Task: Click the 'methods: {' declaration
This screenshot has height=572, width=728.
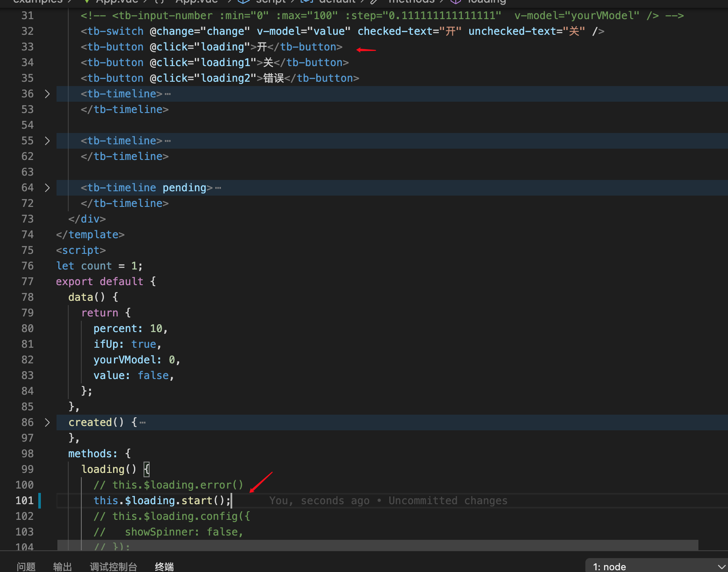Action: 100,454
